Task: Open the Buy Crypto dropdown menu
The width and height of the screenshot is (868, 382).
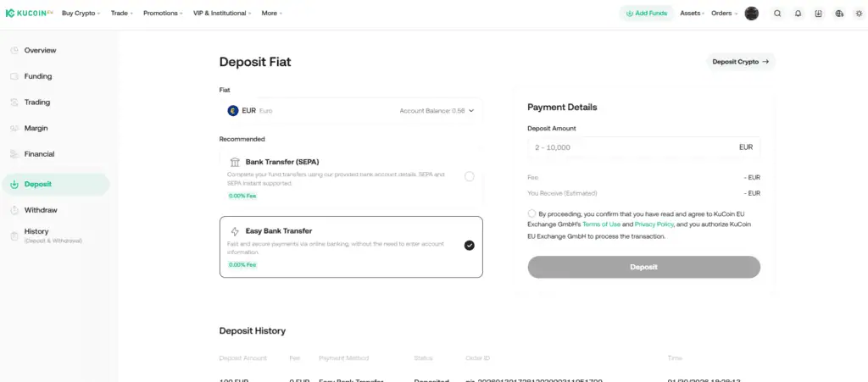Action: point(81,14)
